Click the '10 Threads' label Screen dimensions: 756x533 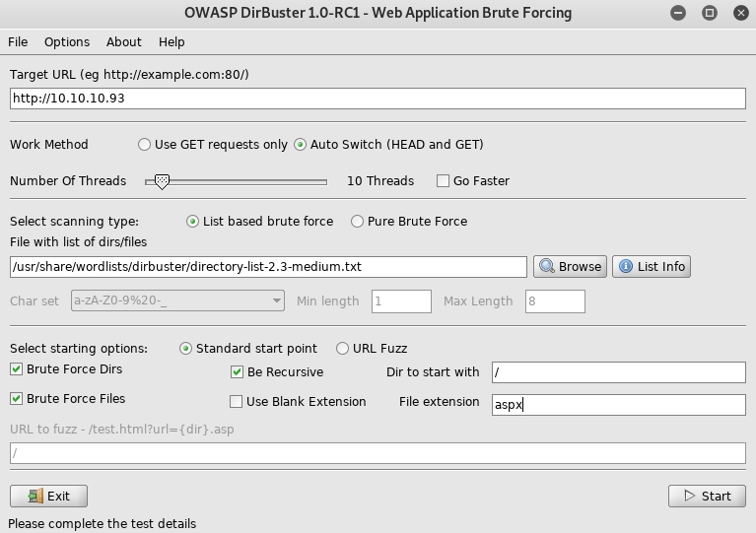click(380, 180)
